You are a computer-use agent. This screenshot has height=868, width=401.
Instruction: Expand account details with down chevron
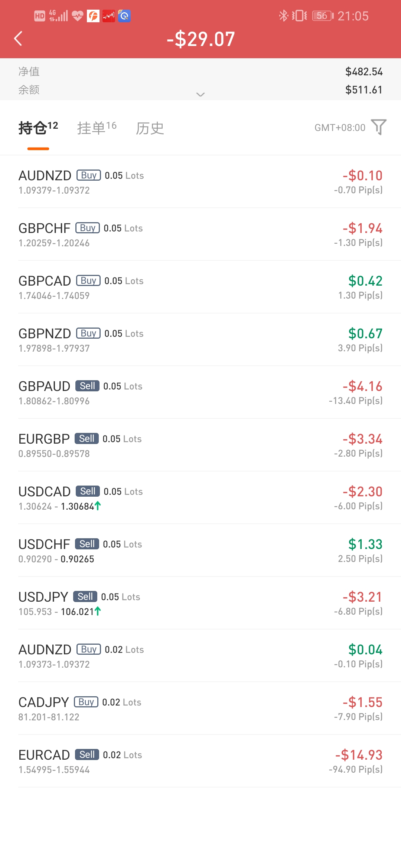pos(200,94)
